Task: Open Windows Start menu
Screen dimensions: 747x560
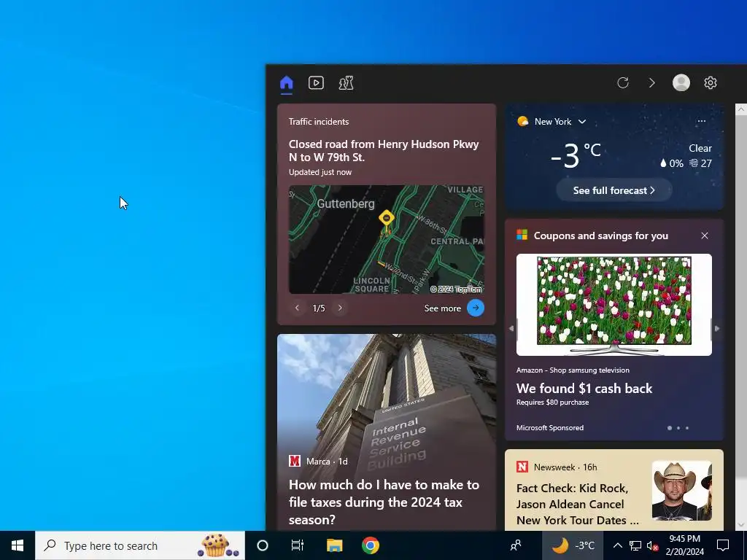Action: (x=18, y=545)
